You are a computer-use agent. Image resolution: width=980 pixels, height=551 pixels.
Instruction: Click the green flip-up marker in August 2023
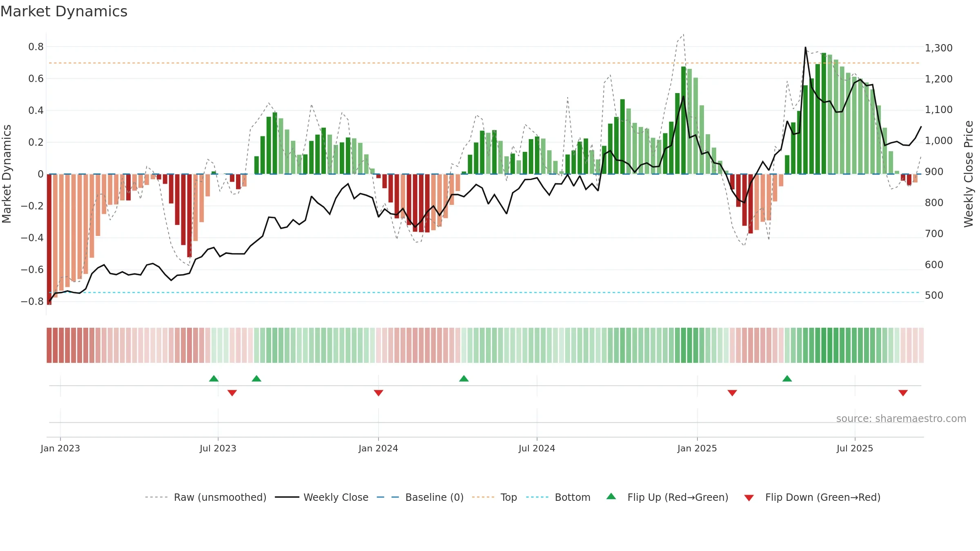pyautogui.click(x=256, y=378)
